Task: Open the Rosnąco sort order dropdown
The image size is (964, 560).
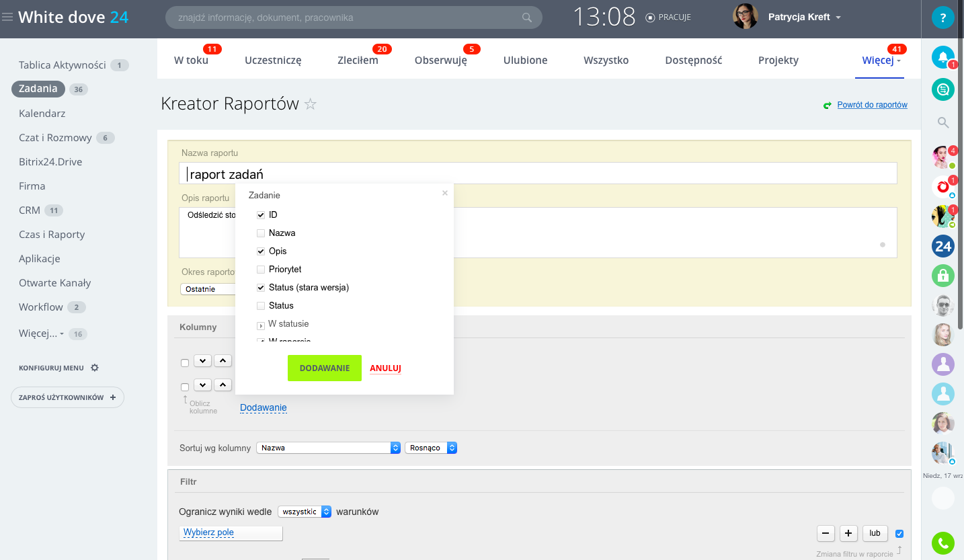Action: (x=430, y=448)
